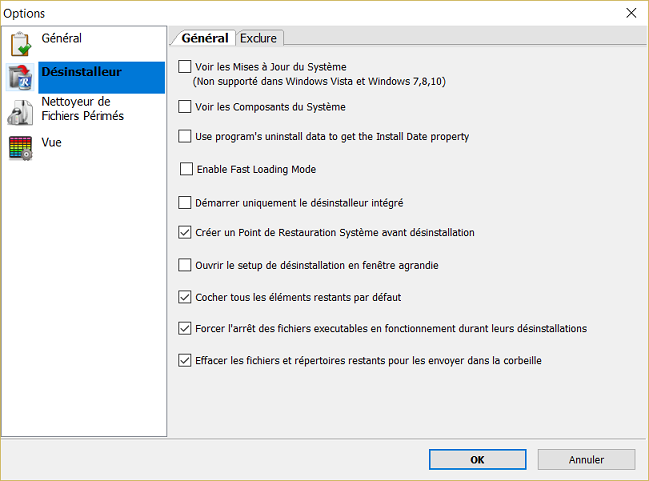The width and height of the screenshot is (649, 481).
Task: Select the Général text label in sidebar
Action: pos(62,39)
